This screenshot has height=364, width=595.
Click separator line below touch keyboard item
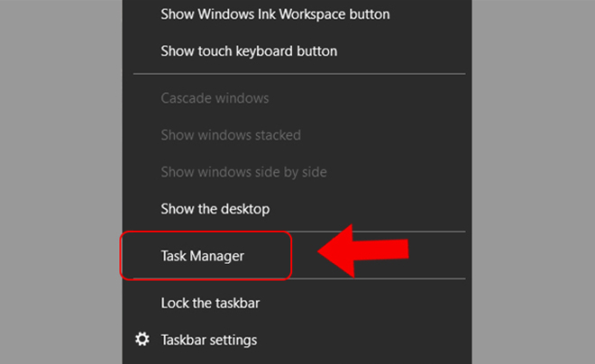click(x=299, y=74)
